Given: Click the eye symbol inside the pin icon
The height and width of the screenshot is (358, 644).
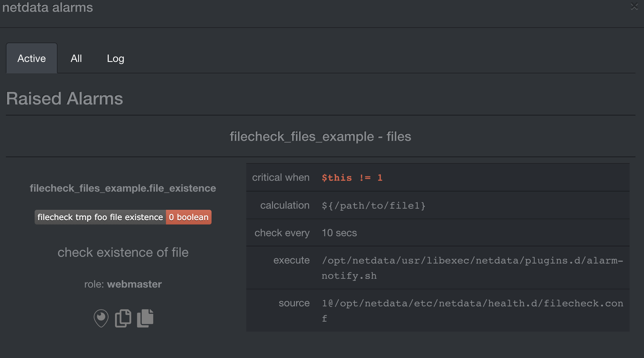Looking at the screenshot, I should coord(101,316).
